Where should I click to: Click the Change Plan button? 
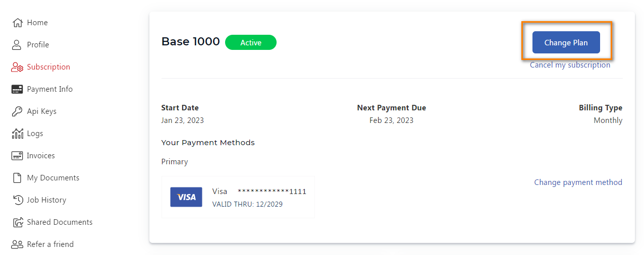click(x=566, y=43)
